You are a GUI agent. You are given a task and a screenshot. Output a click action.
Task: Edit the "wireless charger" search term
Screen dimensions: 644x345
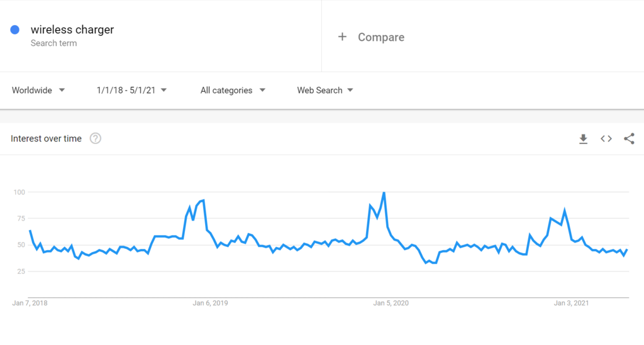coord(72,30)
